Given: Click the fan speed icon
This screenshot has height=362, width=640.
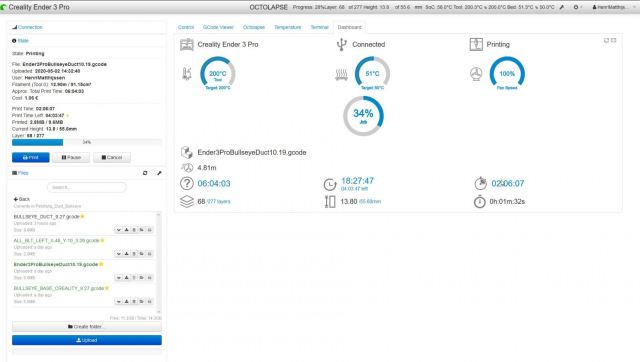Looking at the screenshot, I should point(476,74).
